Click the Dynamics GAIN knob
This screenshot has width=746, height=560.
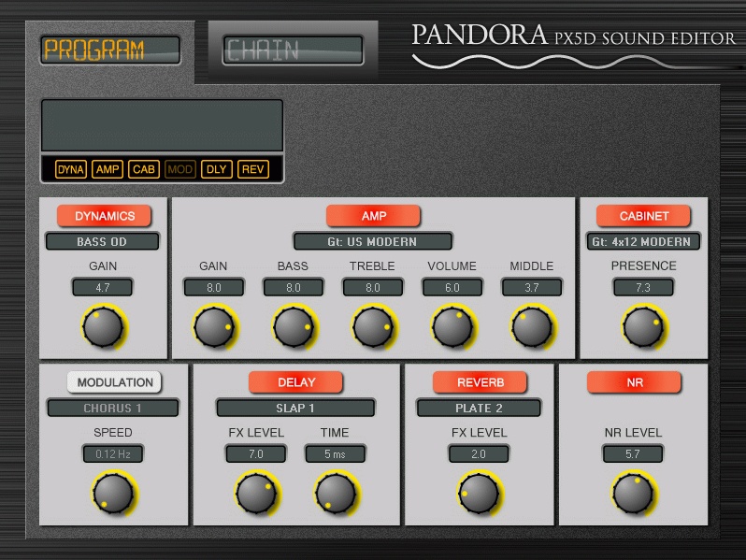point(103,327)
